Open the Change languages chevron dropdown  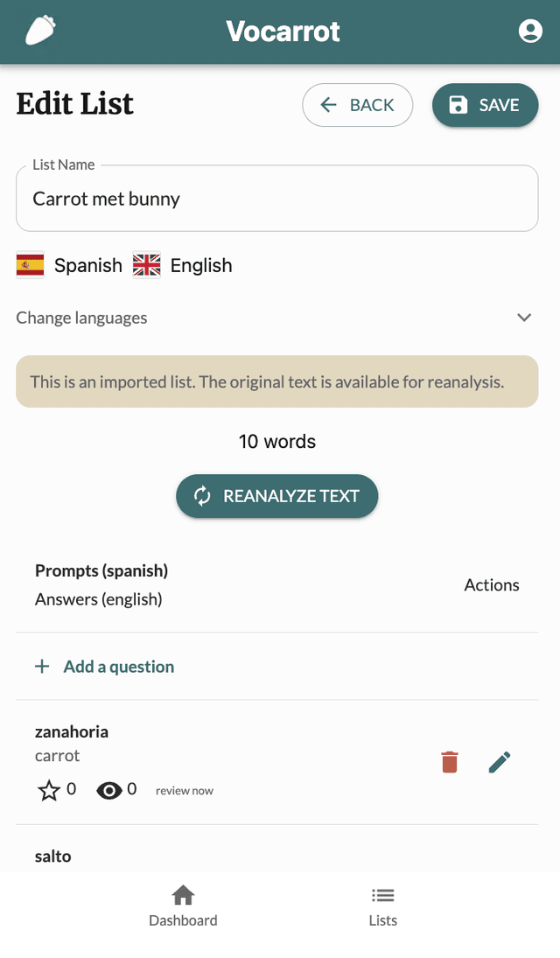(523, 318)
